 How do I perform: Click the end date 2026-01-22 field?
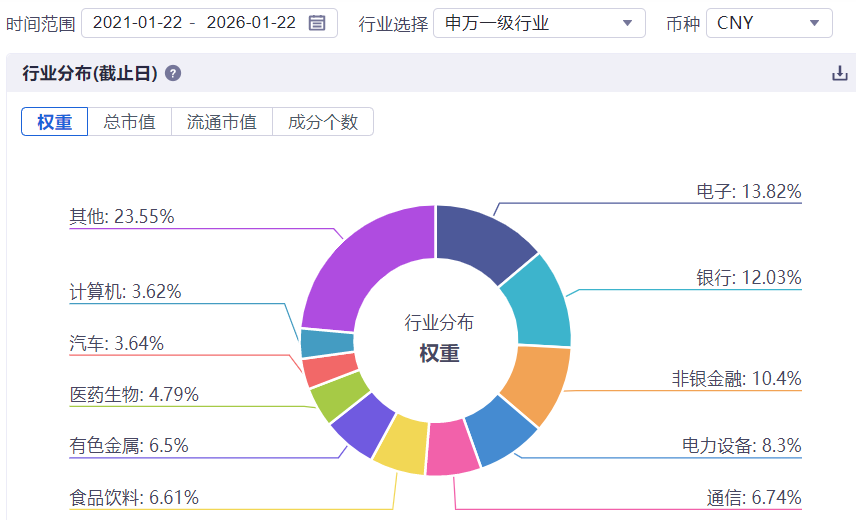coord(251,23)
